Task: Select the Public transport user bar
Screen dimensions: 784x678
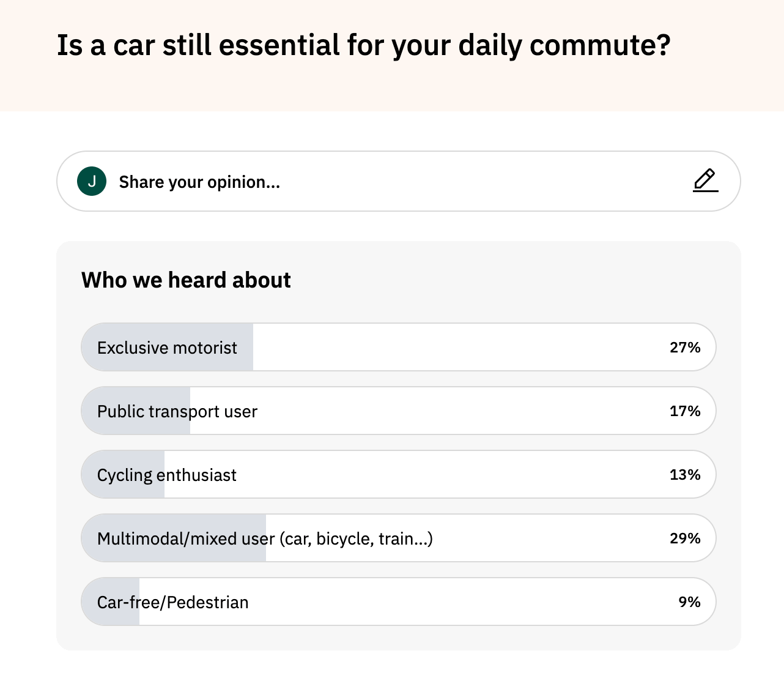Action: coord(398,411)
